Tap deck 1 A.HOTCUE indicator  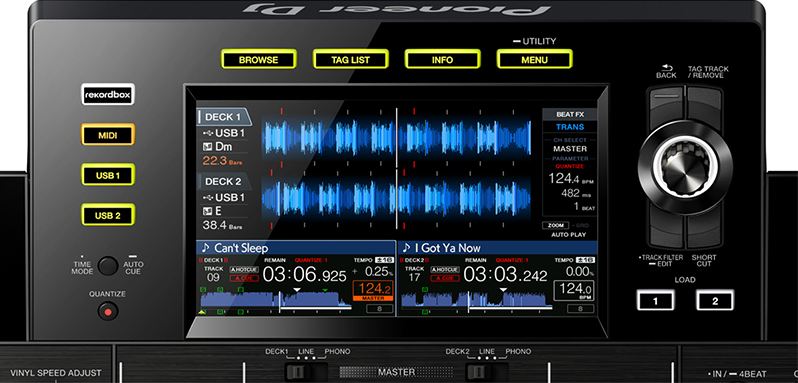point(244,270)
